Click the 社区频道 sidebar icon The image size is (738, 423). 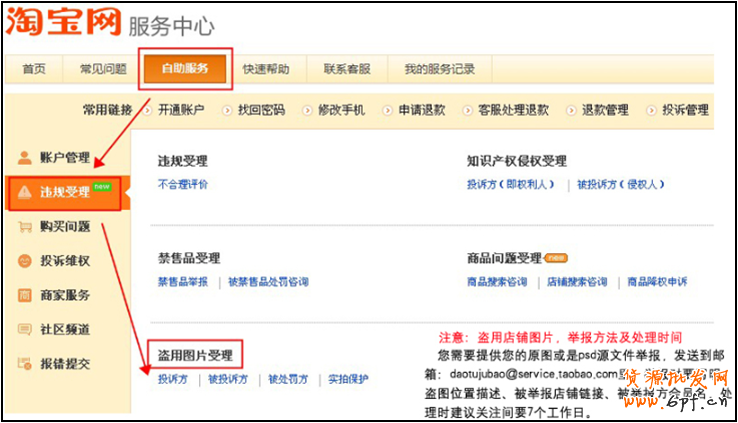[25, 329]
